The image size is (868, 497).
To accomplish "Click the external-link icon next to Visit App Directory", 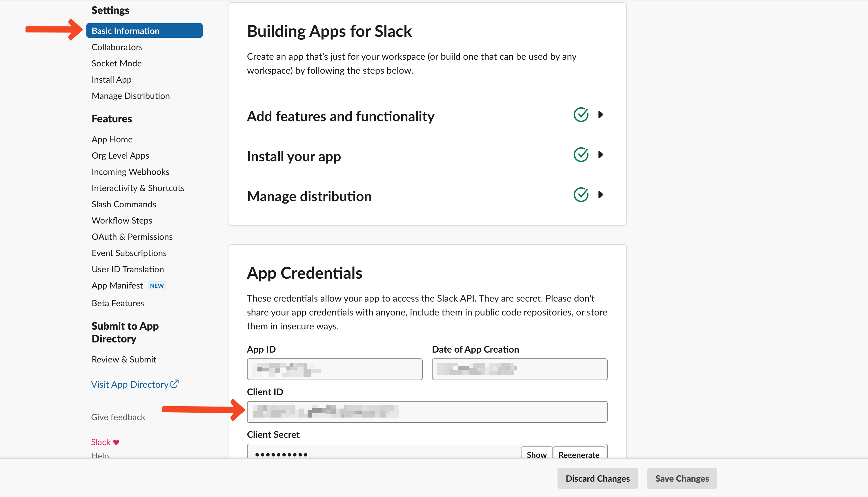I will [x=174, y=384].
